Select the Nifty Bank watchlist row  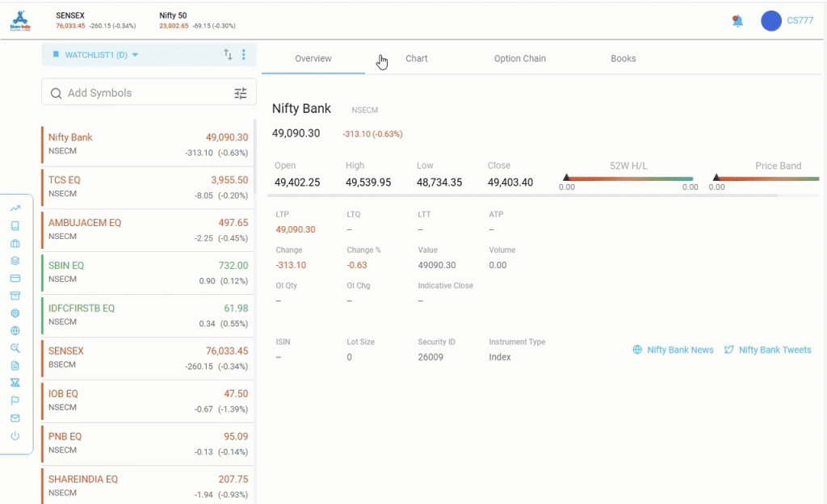tap(148, 145)
